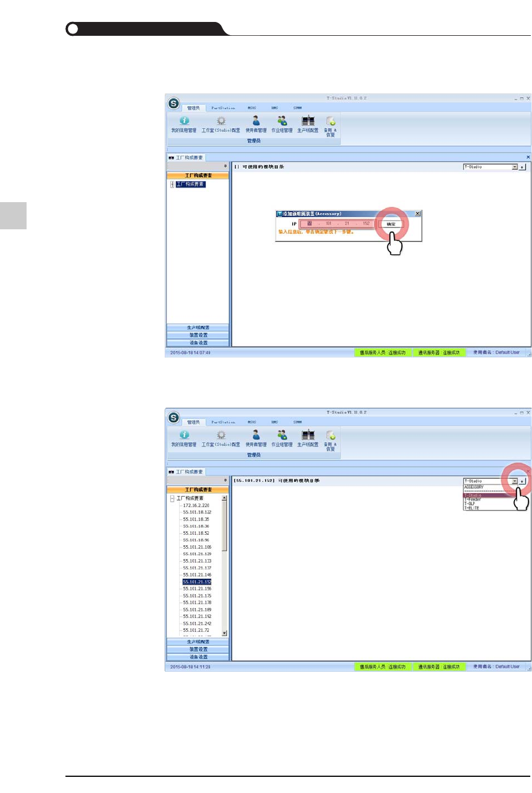Click the S application logo in the window with the Accessory dialog
The image size is (532, 793).
click(x=173, y=103)
